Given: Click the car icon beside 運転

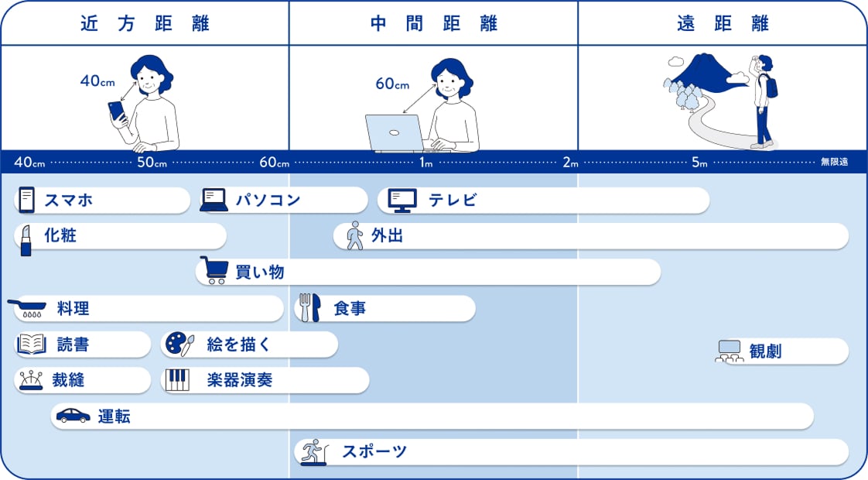Looking at the screenshot, I should pos(73,416).
